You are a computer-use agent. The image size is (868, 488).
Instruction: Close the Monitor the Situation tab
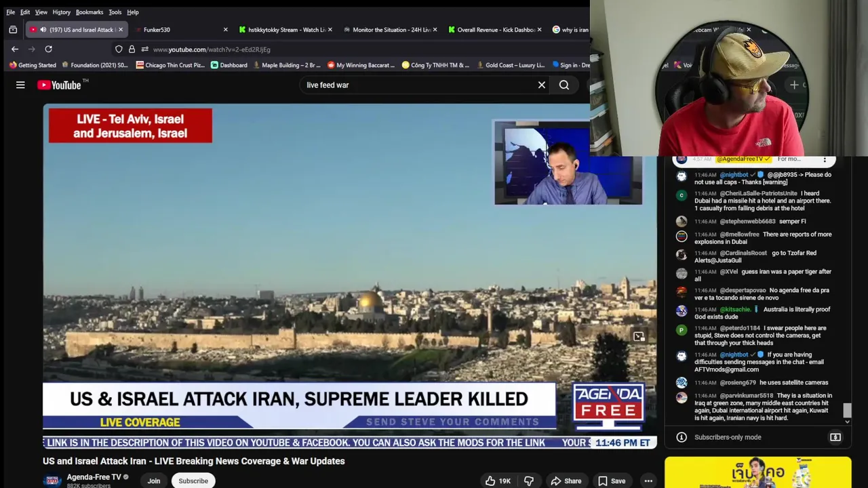pos(434,30)
